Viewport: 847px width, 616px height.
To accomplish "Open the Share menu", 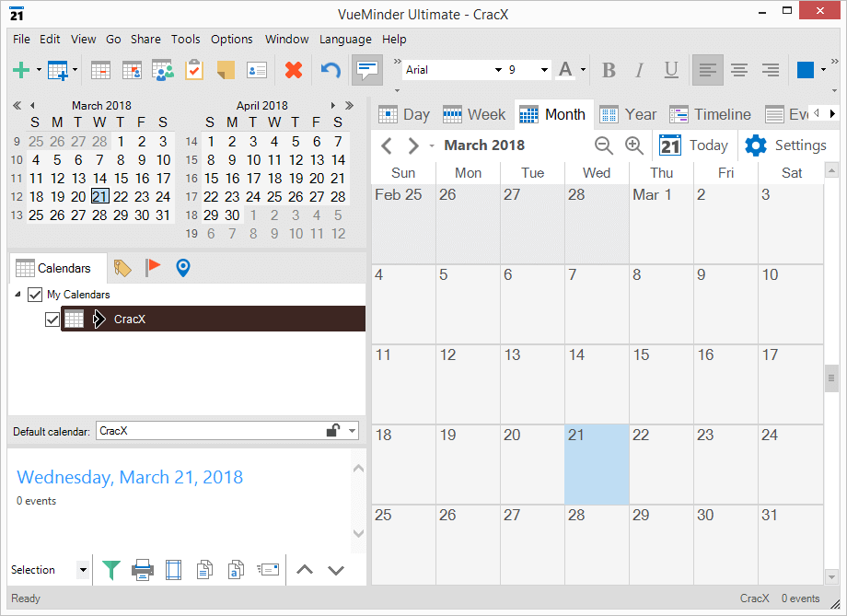I will point(145,40).
